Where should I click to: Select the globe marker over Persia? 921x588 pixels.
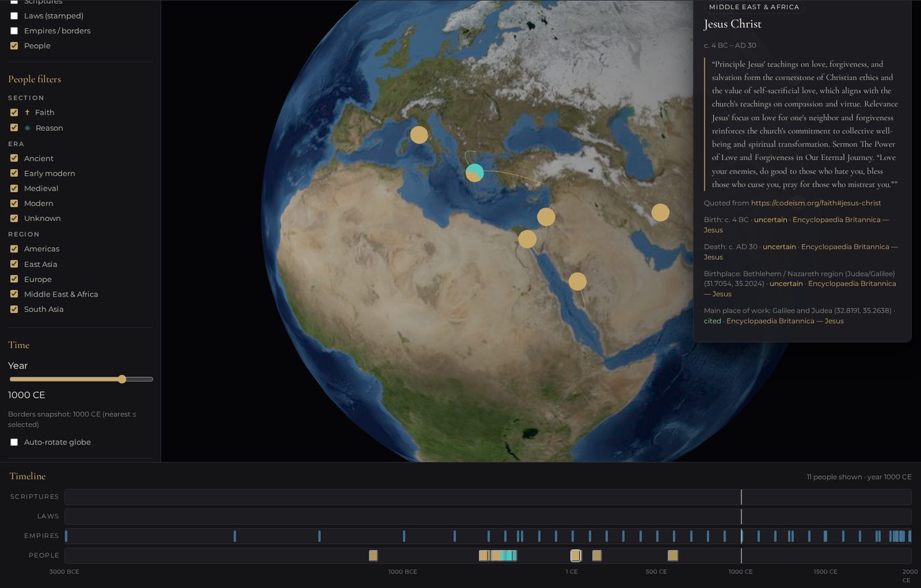tap(660, 212)
